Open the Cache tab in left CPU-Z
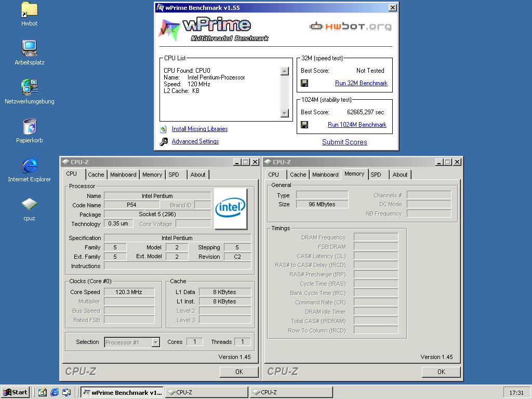This screenshot has width=532, height=399. (96, 175)
